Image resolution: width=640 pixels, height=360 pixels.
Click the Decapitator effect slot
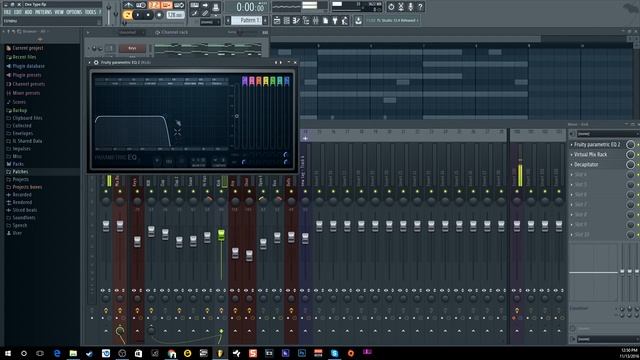(586, 164)
